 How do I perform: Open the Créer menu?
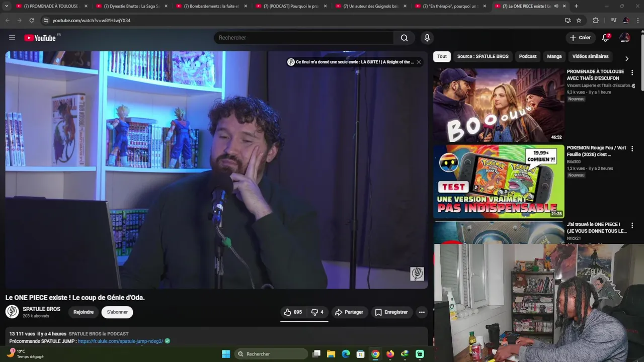pos(580,38)
